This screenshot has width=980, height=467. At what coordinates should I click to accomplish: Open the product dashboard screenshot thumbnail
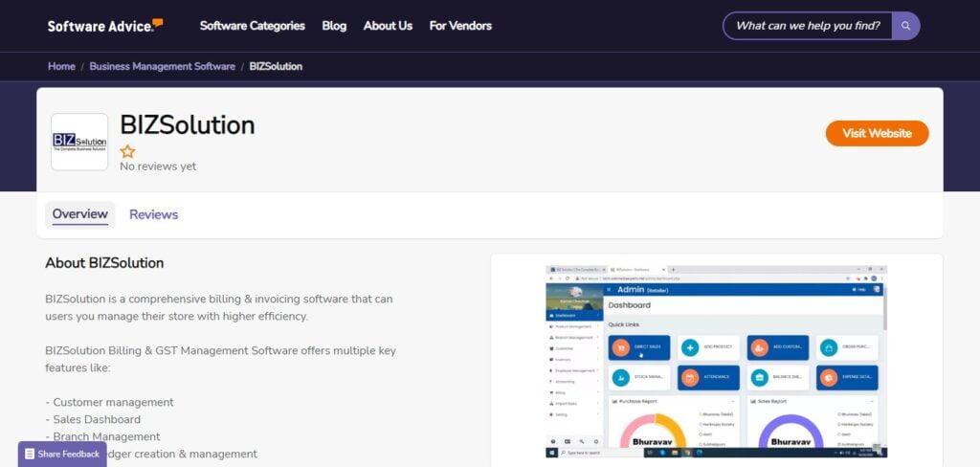[x=716, y=362]
